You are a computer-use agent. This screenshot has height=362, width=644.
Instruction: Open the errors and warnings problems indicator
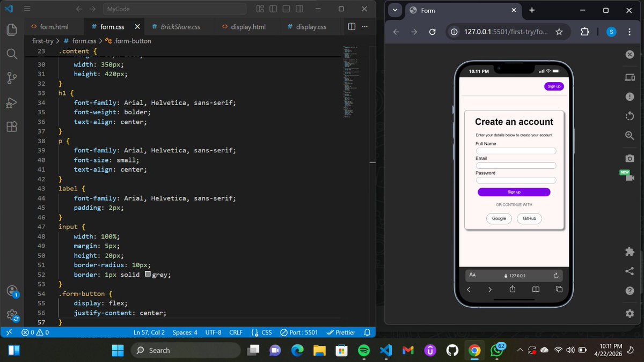(35, 333)
